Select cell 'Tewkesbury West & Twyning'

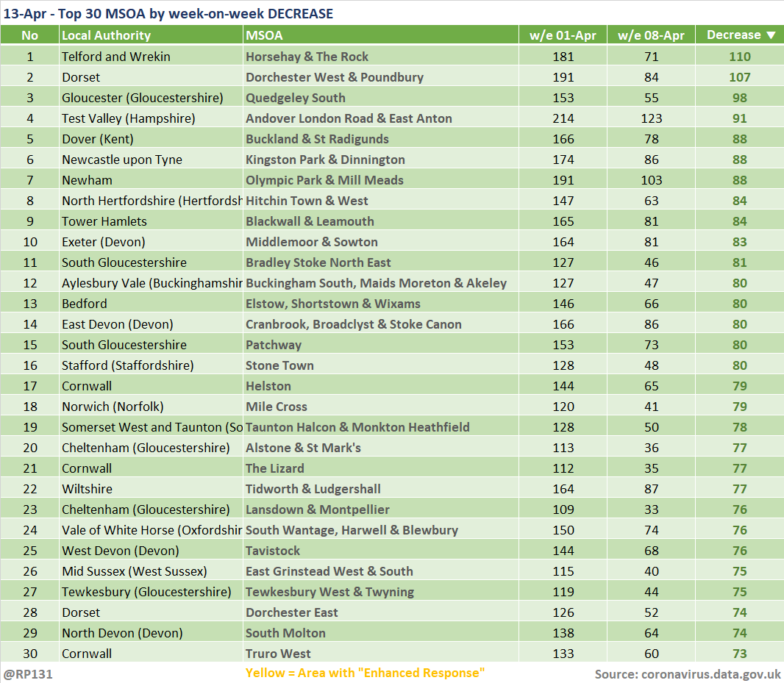(380, 592)
